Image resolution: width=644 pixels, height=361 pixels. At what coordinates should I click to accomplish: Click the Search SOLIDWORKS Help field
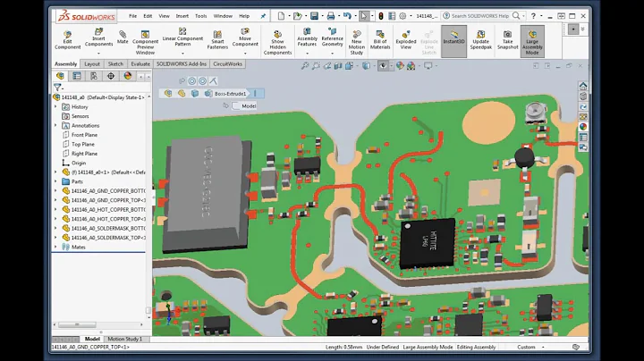[x=480, y=16]
